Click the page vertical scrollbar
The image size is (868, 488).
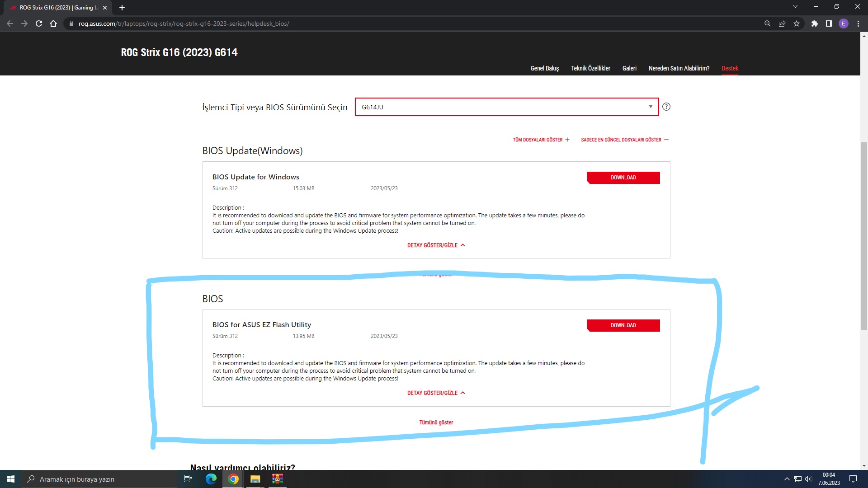point(864,235)
